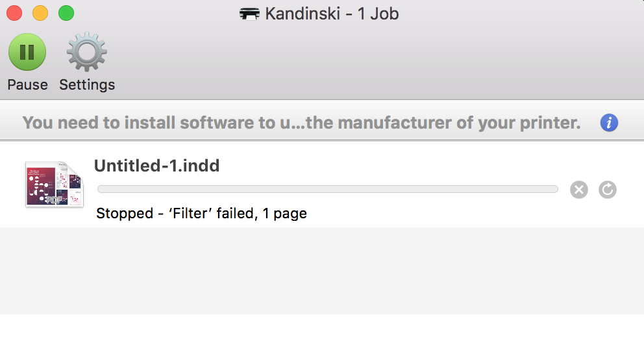Image resolution: width=644 pixels, height=356 pixels.
Task: Click the Pause text label
Action: click(27, 84)
